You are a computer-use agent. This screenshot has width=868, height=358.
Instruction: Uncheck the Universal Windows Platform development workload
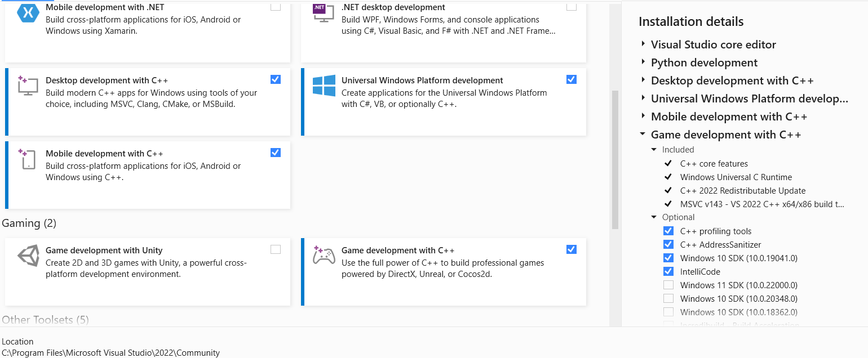click(572, 79)
